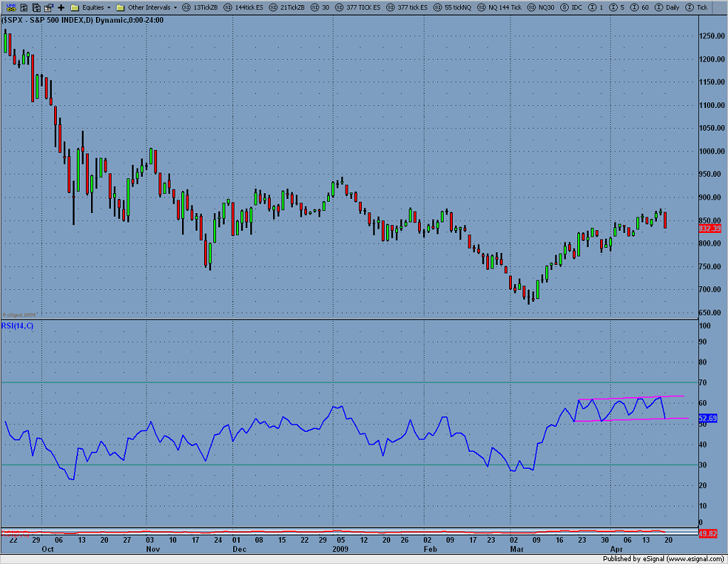Screen dimensions: 728x564
Task: Load the 21TickZB preset
Action: 287,7
